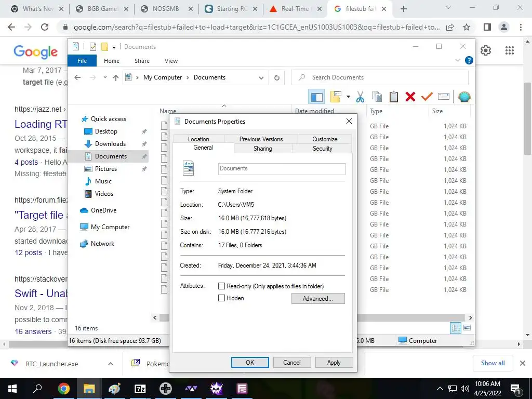Switch to the Security tab
The image size is (532, 399).
pyautogui.click(x=322, y=148)
